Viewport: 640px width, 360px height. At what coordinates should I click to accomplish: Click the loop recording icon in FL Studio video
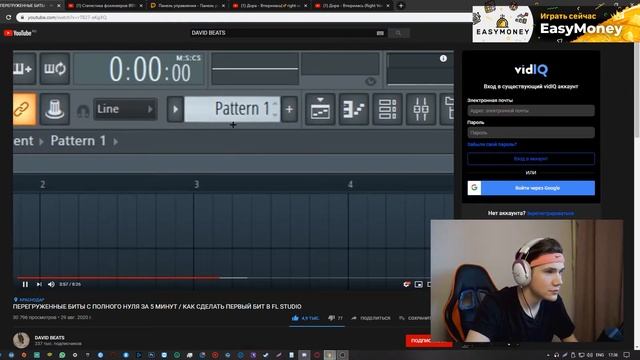pos(55,68)
